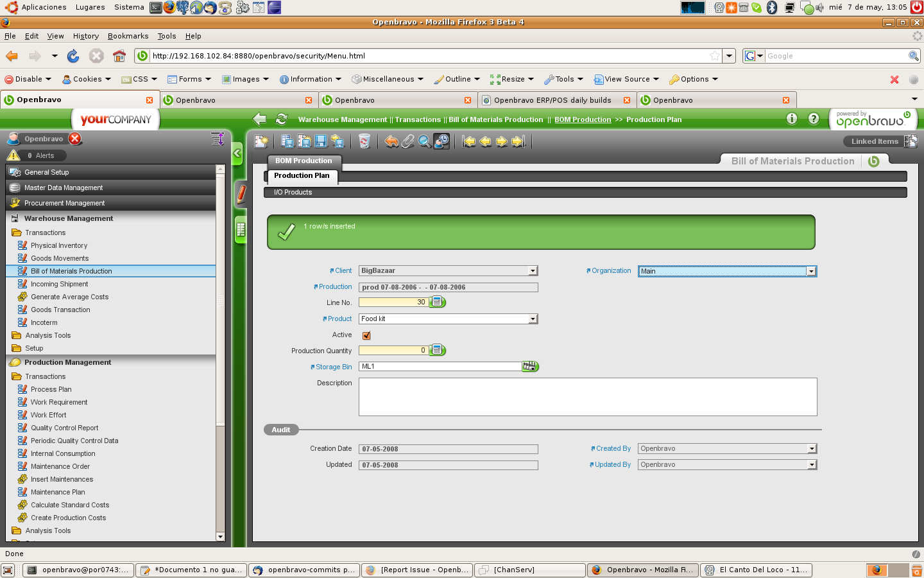Go to the last record arrow icon
The width and height of the screenshot is (924, 578).
coord(518,141)
